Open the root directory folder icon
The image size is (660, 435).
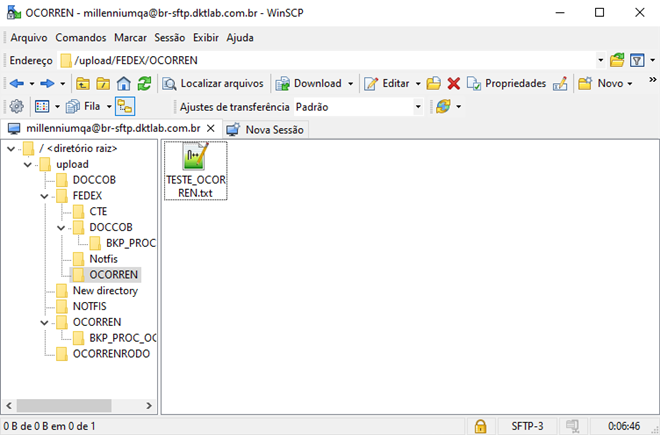click(x=103, y=83)
